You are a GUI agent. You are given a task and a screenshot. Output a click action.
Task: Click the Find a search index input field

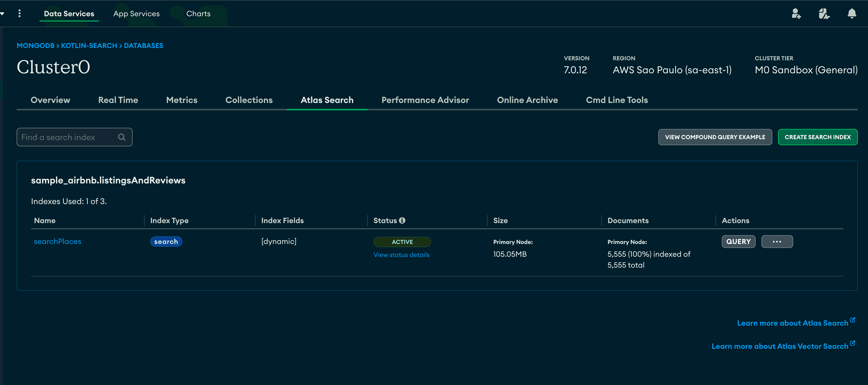[x=74, y=137]
